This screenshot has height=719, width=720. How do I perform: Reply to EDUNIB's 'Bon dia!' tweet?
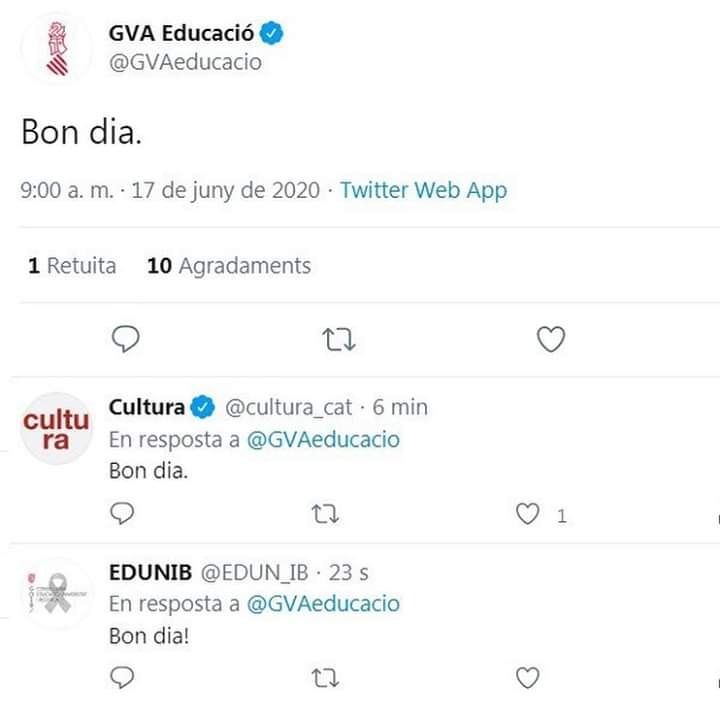(x=122, y=679)
